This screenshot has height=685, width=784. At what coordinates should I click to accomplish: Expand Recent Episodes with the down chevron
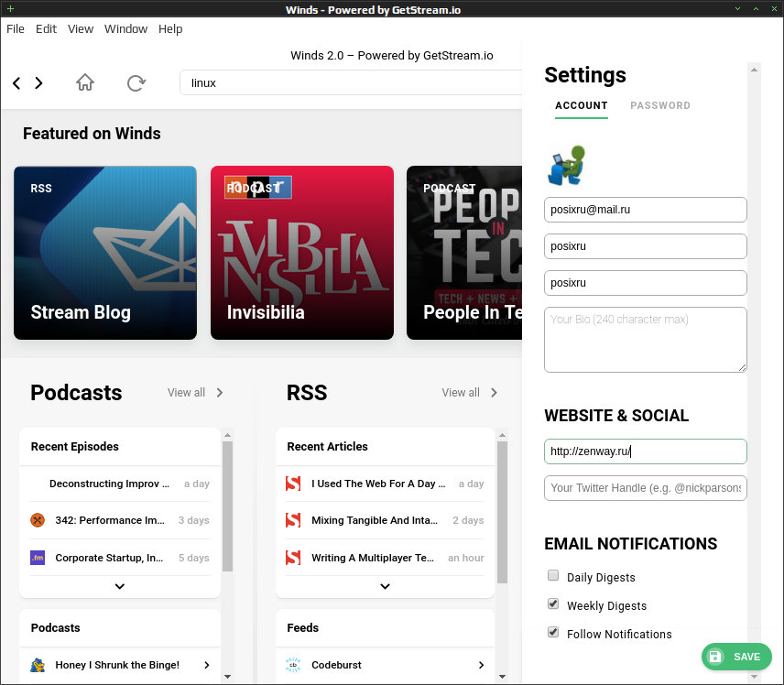pos(119,586)
